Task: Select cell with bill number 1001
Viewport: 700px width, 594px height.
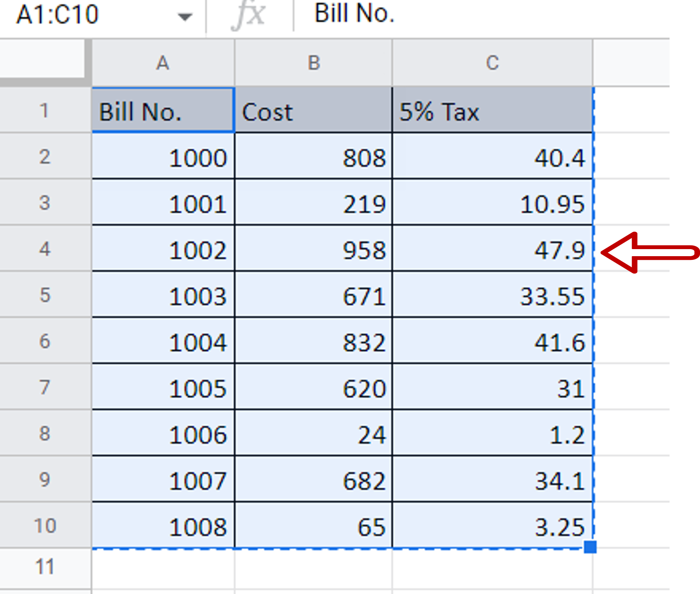Action: click(163, 202)
